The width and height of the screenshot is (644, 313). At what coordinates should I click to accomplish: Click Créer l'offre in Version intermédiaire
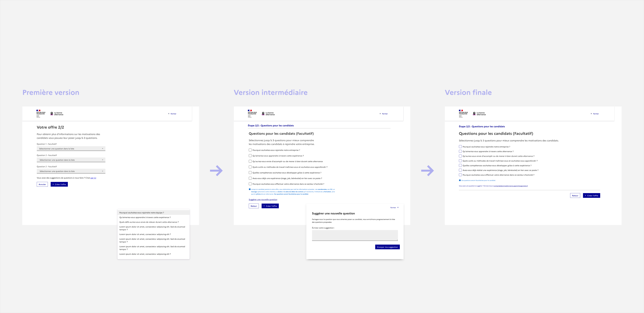(x=270, y=206)
